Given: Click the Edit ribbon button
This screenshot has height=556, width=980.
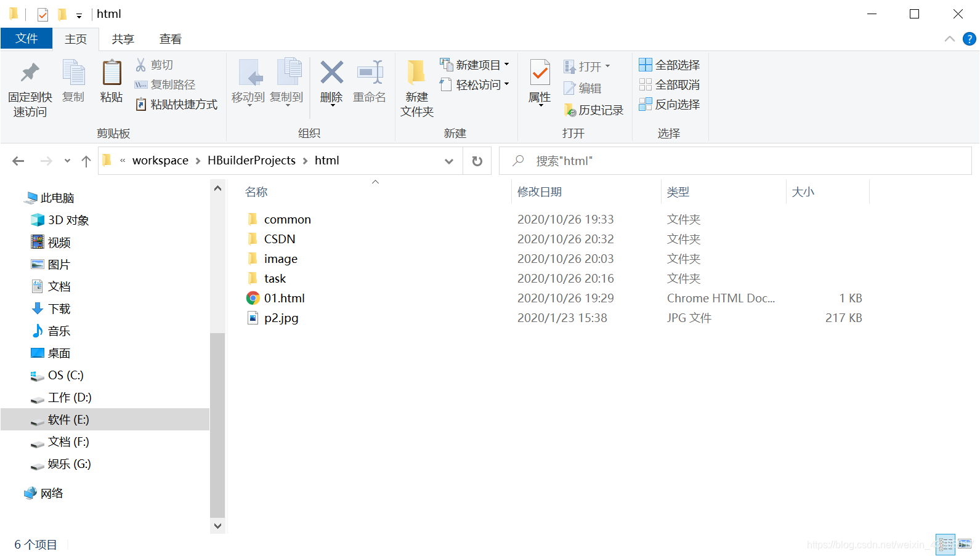Looking at the screenshot, I should [x=582, y=88].
